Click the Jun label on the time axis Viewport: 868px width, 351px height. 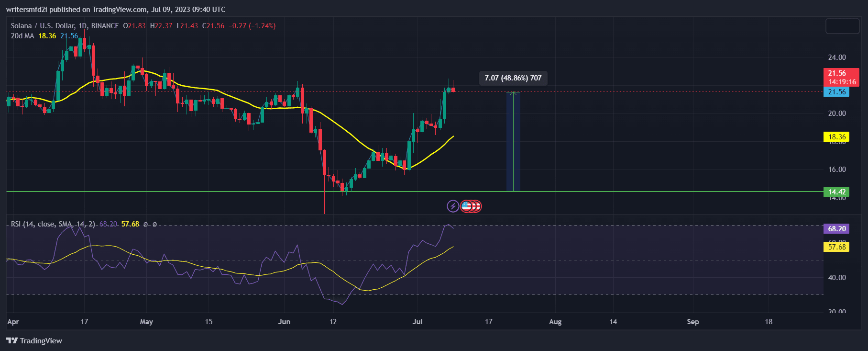point(284,322)
